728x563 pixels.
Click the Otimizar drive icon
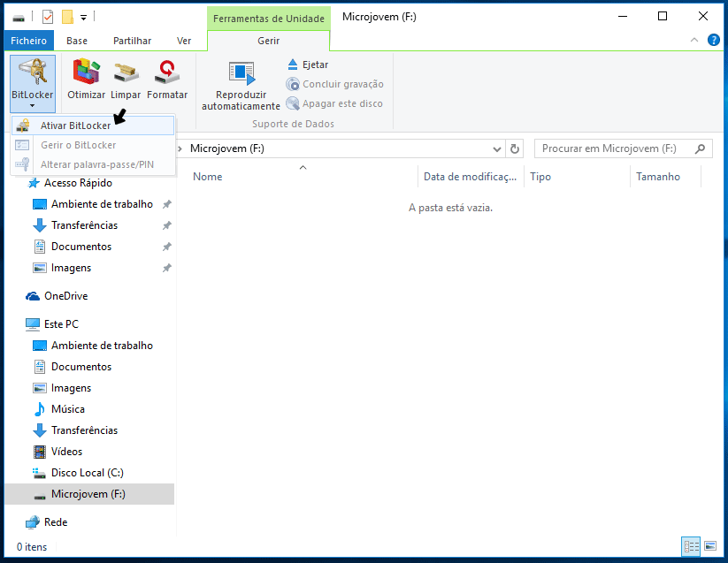[x=87, y=72]
